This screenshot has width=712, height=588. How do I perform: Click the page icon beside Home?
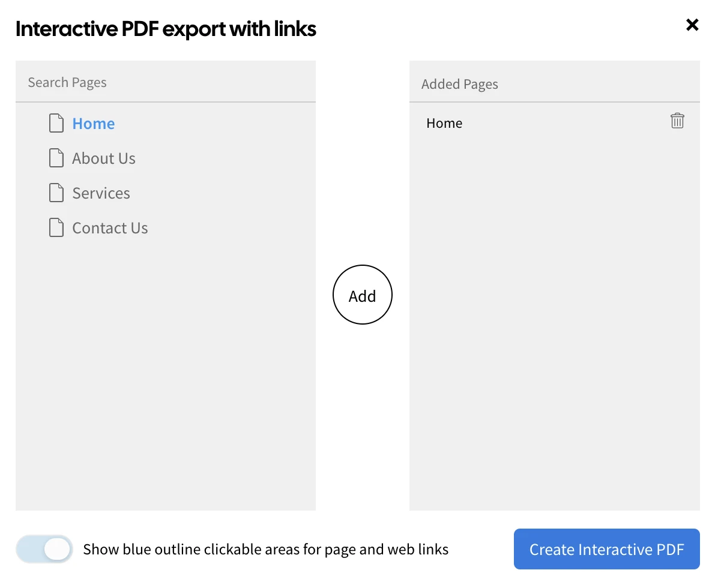click(56, 122)
